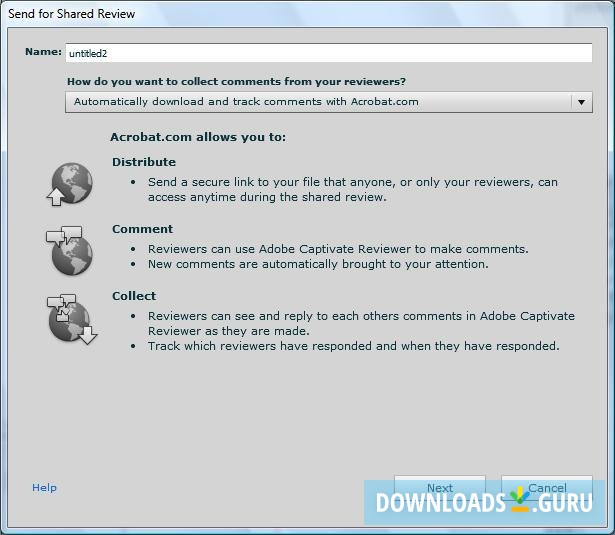Screen dimensions: 615x535
Task: Click the 'Name:' label
Action: point(43,52)
